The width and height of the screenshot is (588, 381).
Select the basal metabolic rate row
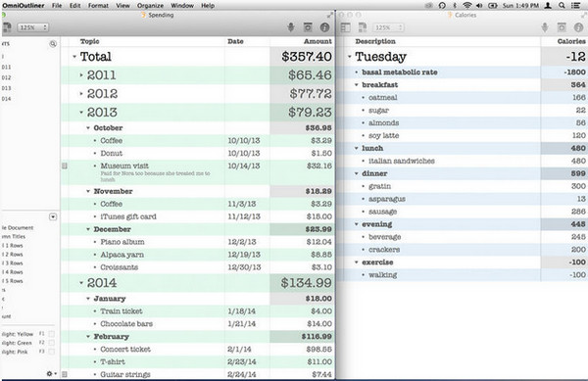(x=463, y=72)
